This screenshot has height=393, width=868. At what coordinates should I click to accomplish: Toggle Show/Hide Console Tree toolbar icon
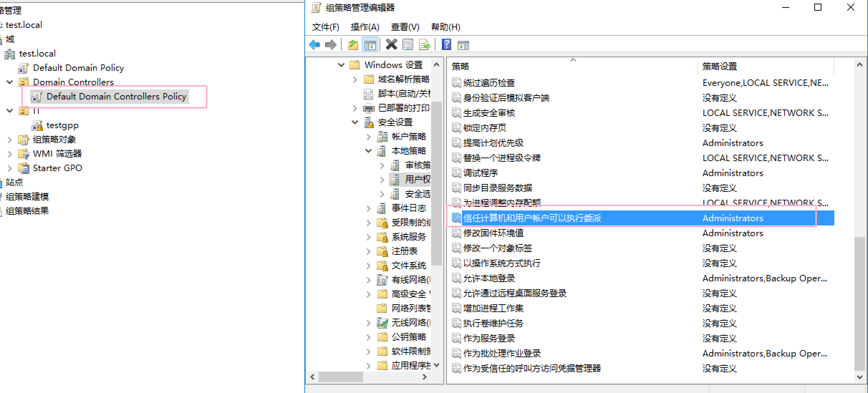point(370,45)
